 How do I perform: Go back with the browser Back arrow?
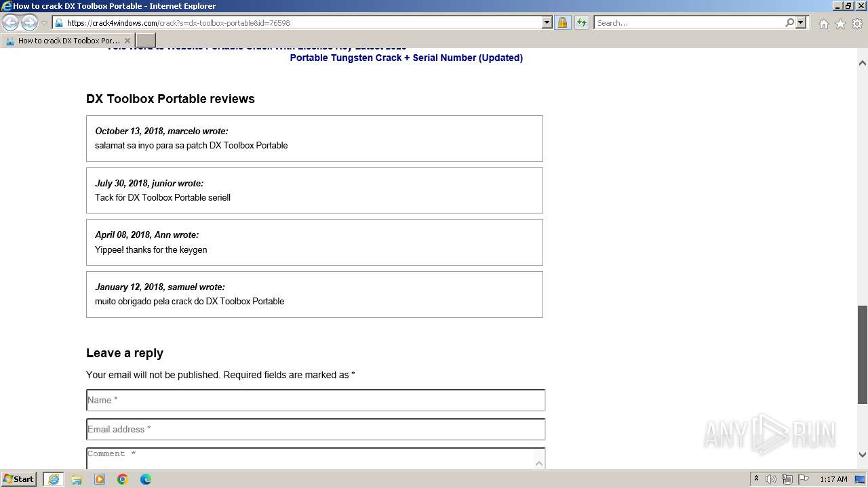pos(11,23)
